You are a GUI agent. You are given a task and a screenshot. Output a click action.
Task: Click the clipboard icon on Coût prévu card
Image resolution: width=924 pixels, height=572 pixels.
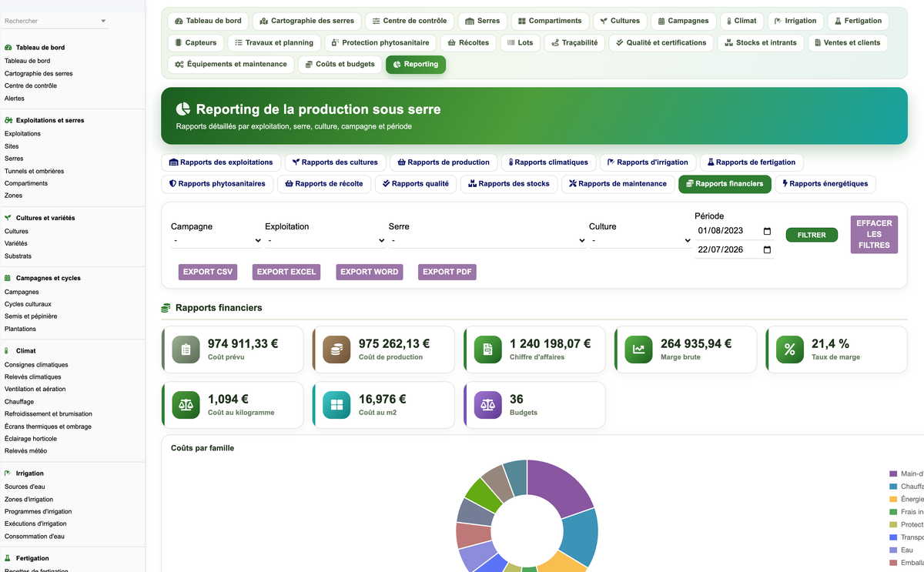(186, 350)
